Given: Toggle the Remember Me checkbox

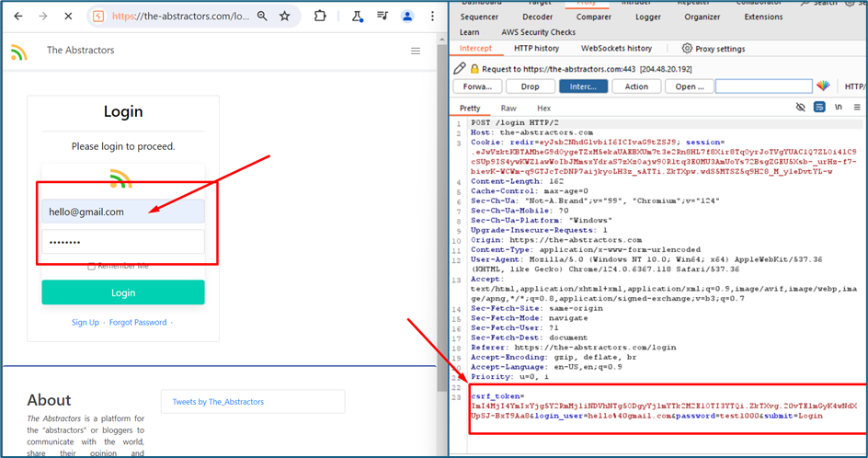Looking at the screenshot, I should (91, 267).
